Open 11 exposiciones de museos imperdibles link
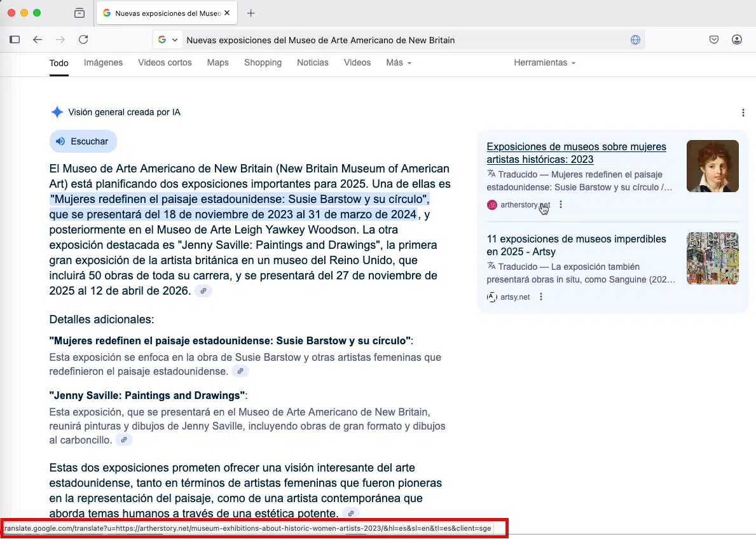 tap(576, 245)
